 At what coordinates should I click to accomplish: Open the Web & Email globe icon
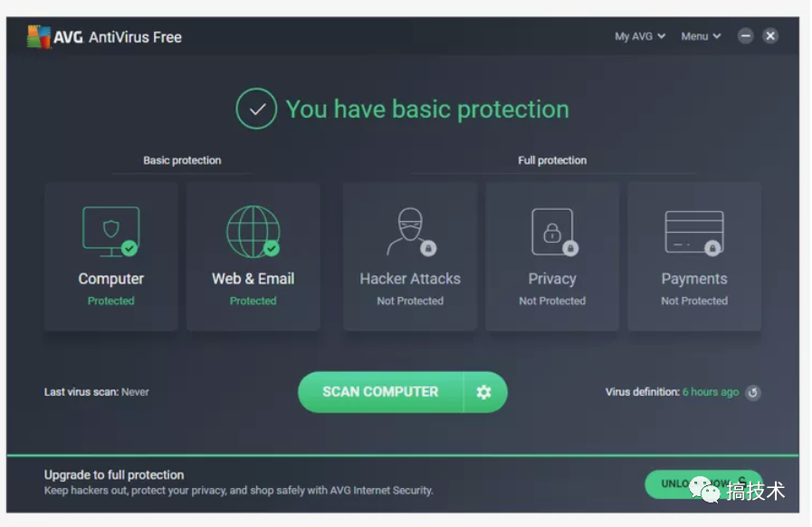[253, 232]
